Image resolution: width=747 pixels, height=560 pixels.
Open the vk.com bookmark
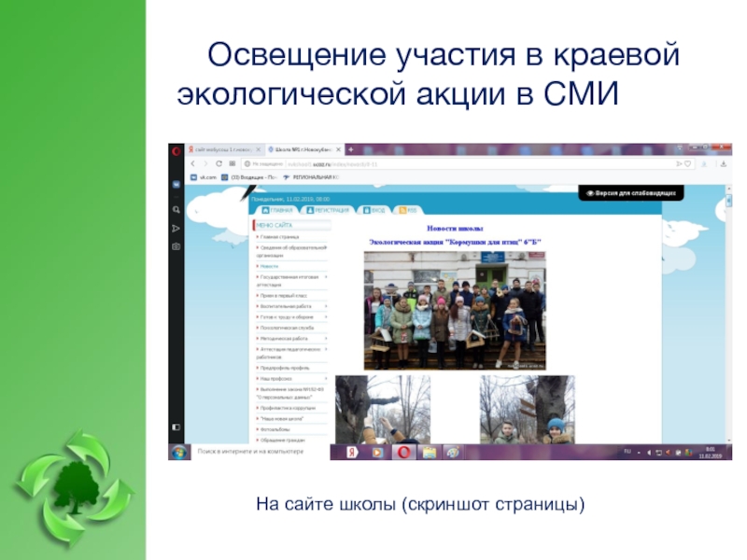click(x=204, y=177)
